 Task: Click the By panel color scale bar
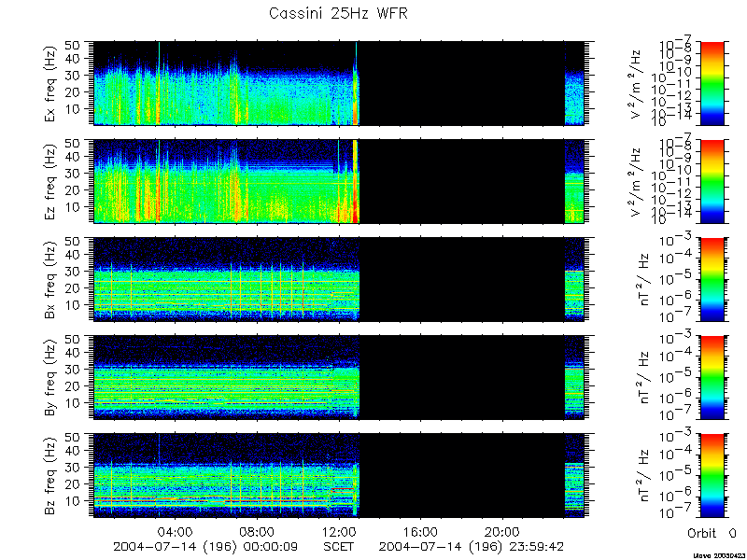click(x=712, y=377)
